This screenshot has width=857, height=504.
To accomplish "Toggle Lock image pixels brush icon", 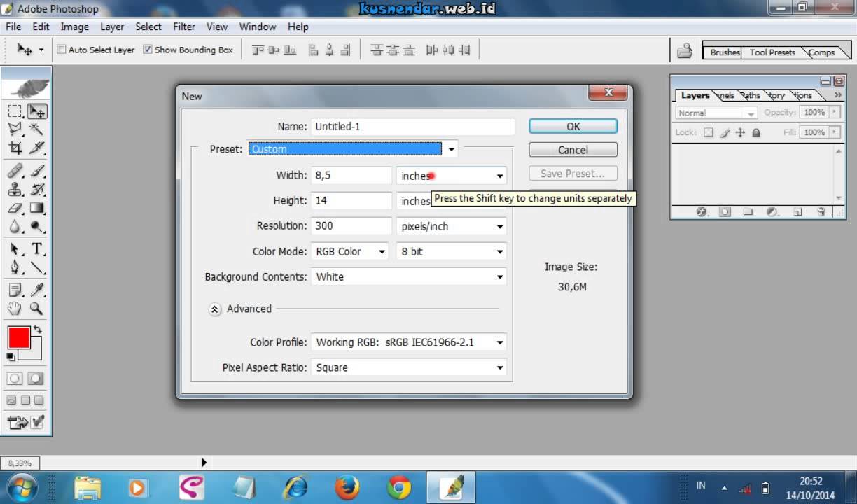I will 725,132.
